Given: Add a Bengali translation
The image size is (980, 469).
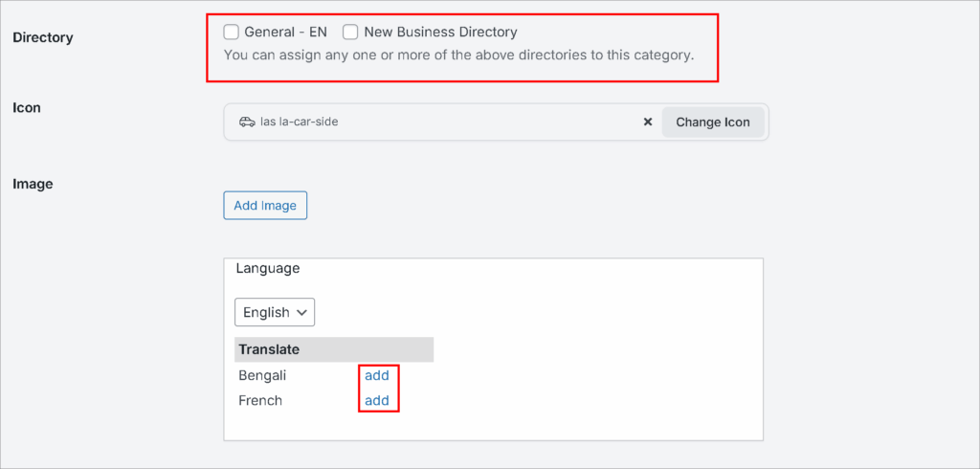Looking at the screenshot, I should (x=377, y=375).
